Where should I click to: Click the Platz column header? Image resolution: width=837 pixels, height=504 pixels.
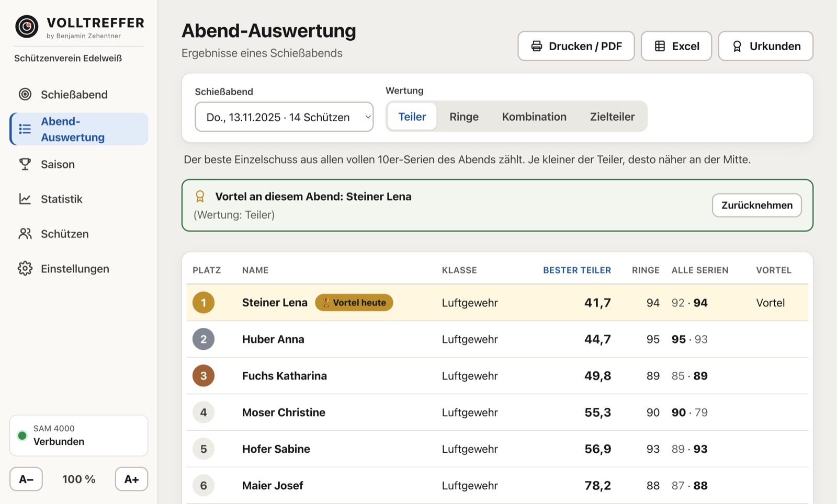(207, 270)
